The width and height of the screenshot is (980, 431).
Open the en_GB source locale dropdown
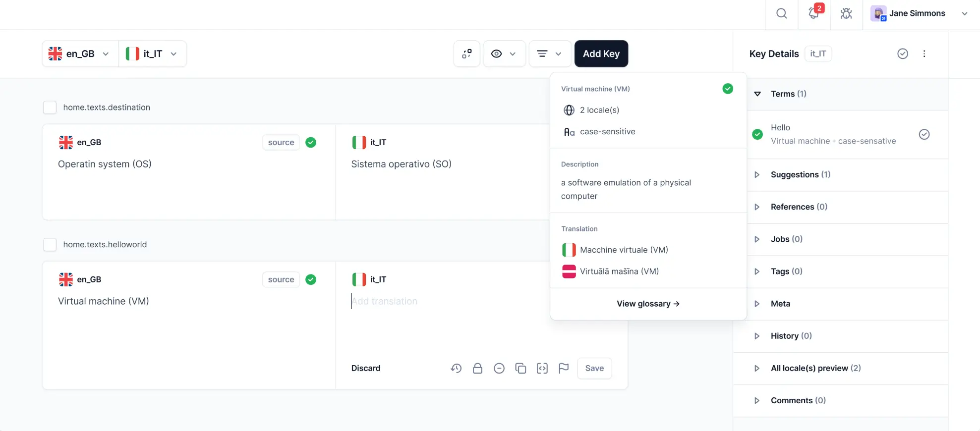80,54
